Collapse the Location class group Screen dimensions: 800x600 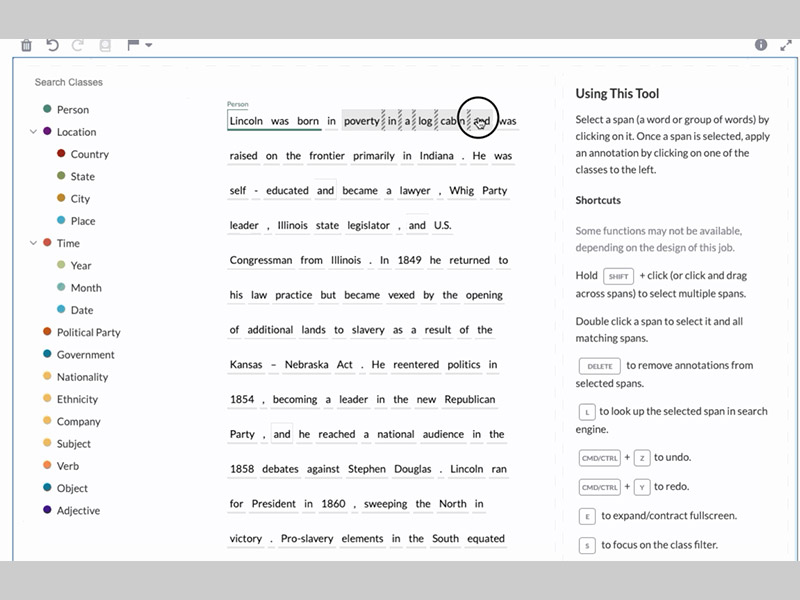coord(33,132)
